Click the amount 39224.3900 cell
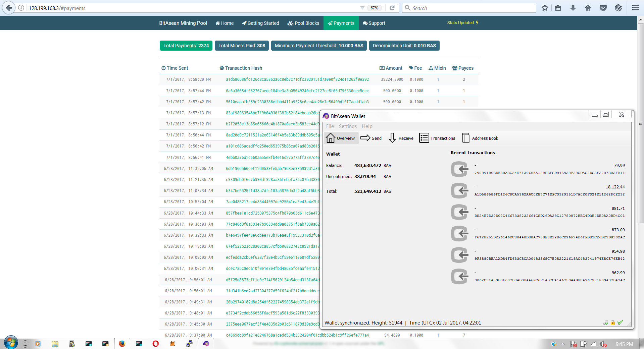Image resolution: width=644 pixels, height=349 pixels. [392, 79]
